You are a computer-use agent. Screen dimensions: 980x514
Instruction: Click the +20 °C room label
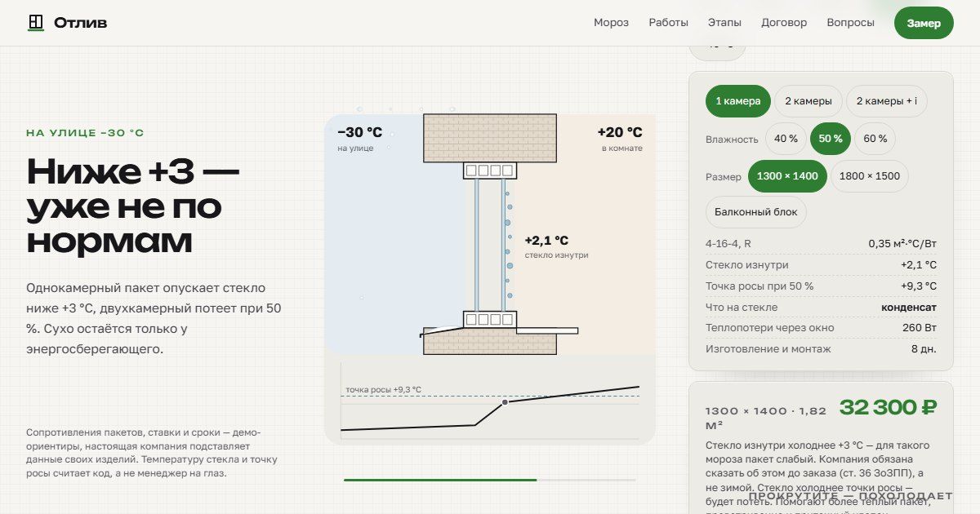620,132
